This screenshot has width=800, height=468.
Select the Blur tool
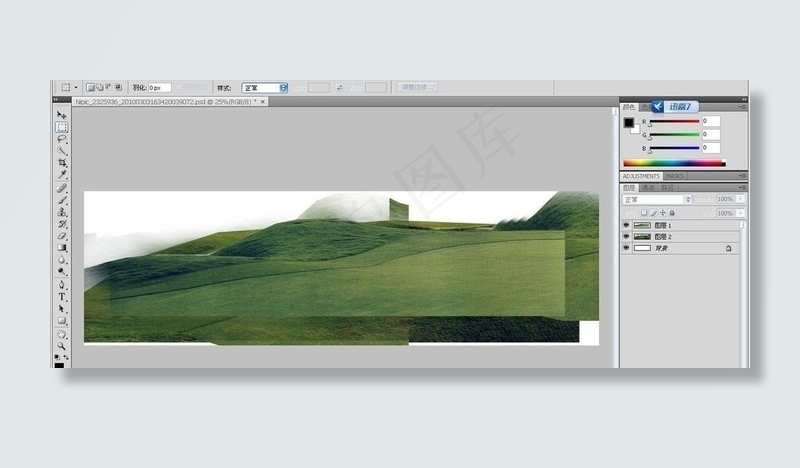click(62, 260)
